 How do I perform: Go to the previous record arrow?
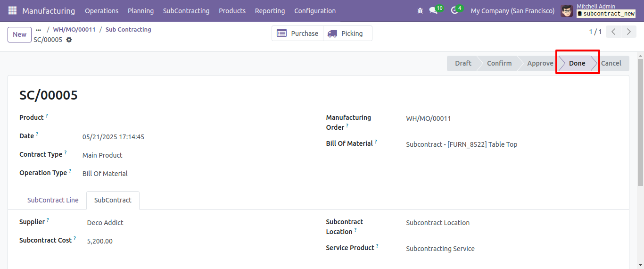(x=613, y=32)
